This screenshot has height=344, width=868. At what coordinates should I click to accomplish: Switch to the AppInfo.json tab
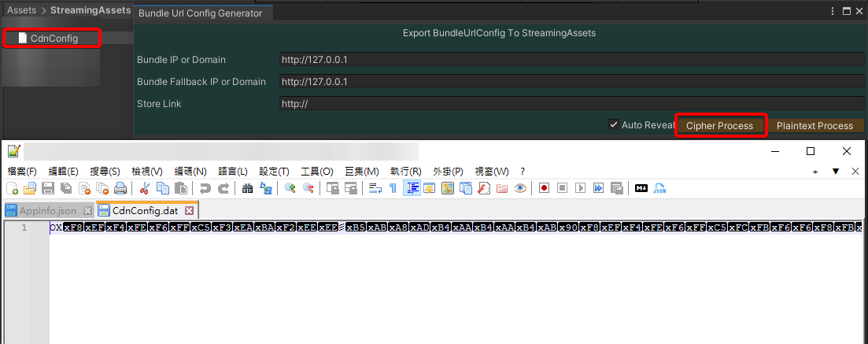point(48,211)
